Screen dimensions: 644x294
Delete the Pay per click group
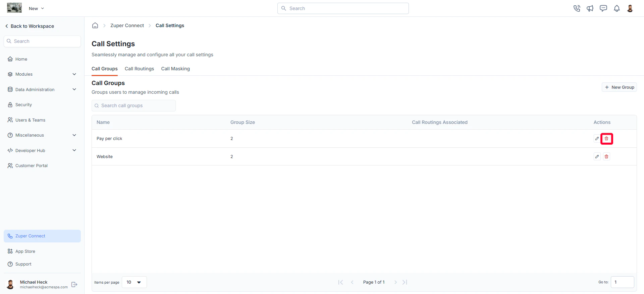click(606, 139)
